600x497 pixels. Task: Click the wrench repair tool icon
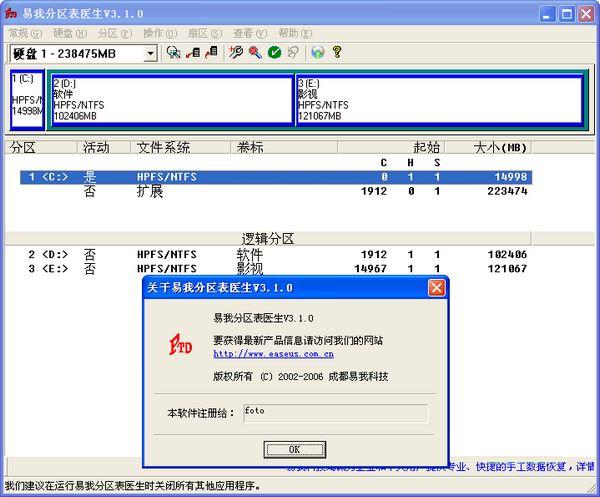[236, 52]
